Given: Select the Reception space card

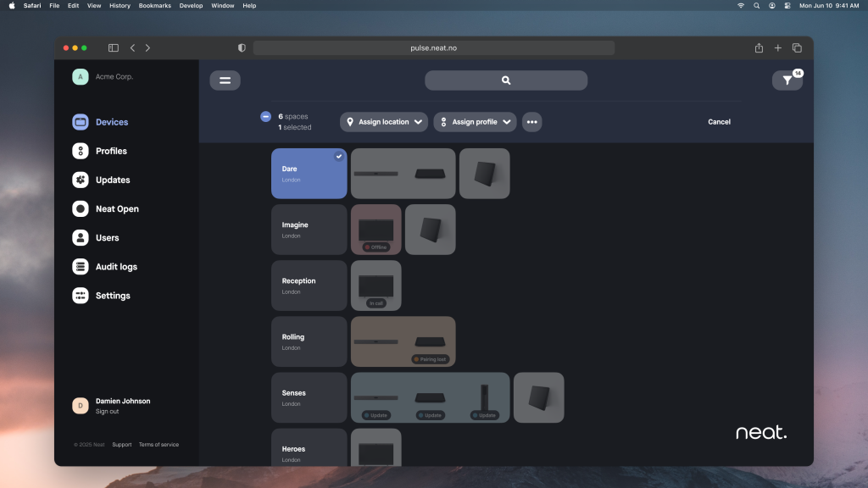Looking at the screenshot, I should (309, 286).
